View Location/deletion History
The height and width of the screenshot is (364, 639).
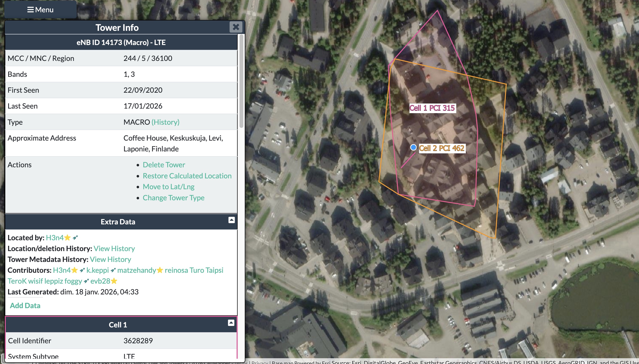[114, 248]
